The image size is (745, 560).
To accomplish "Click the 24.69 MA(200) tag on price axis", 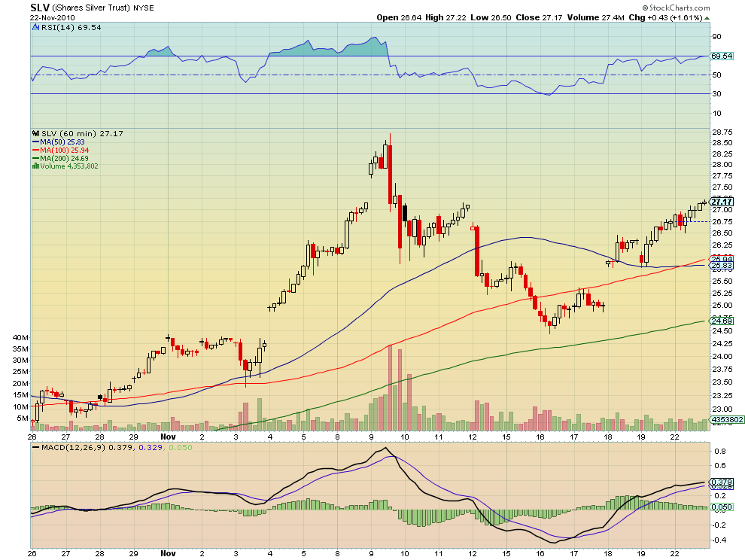I will click(722, 321).
